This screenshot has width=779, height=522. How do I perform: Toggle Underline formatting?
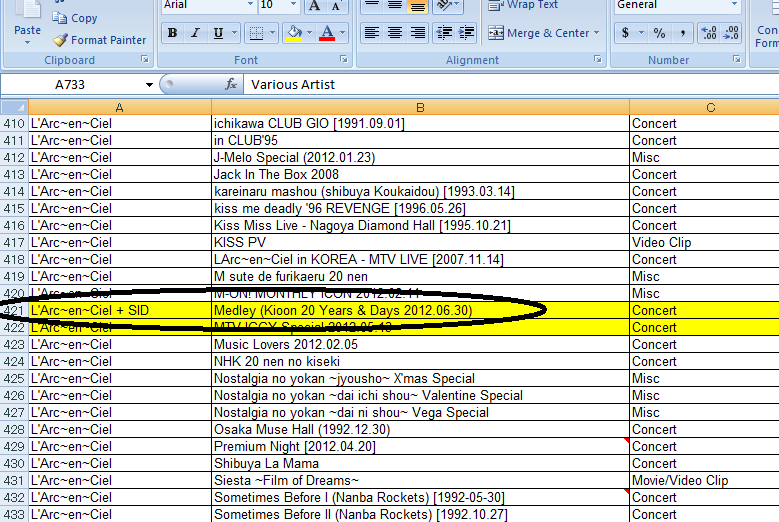[x=218, y=33]
